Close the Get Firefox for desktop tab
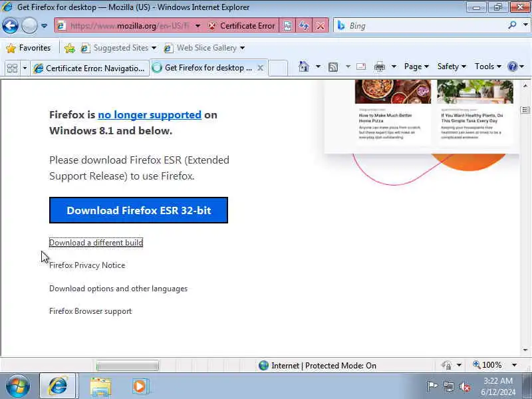 260,68
